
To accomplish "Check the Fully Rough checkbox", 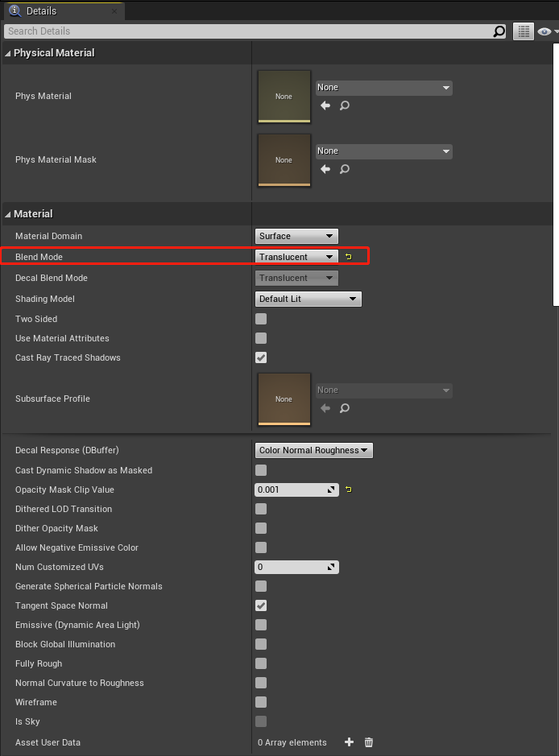I will pyautogui.click(x=260, y=663).
